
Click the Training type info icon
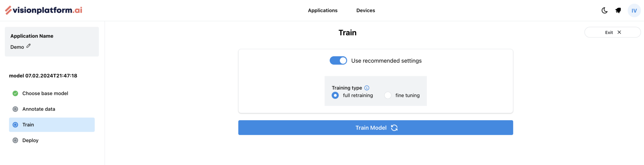(x=367, y=88)
